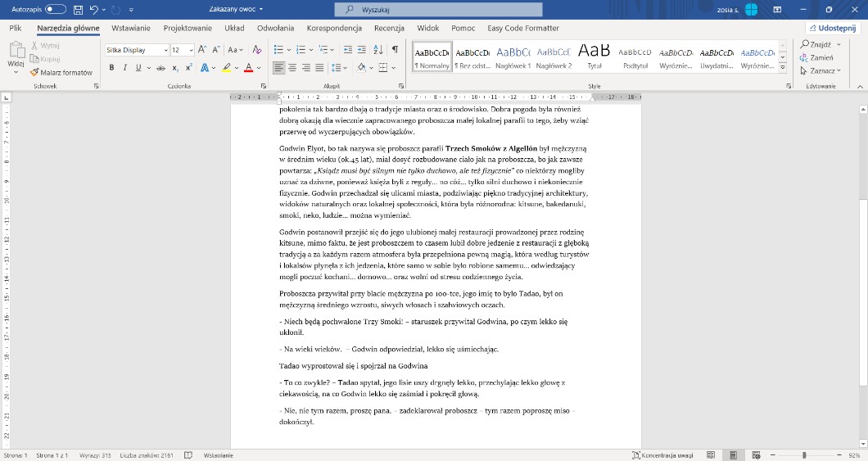The image size is (868, 461).
Task: Toggle bold formatting
Action: (111, 67)
